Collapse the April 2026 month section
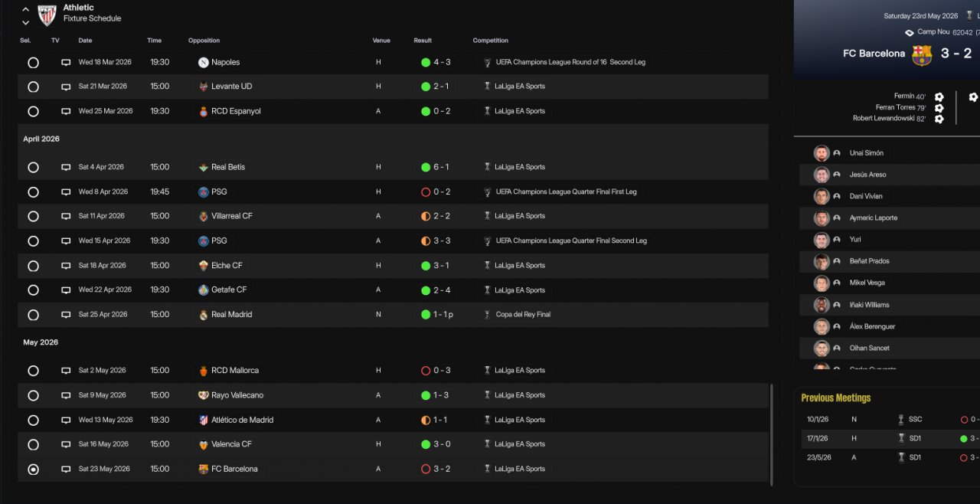 click(41, 139)
